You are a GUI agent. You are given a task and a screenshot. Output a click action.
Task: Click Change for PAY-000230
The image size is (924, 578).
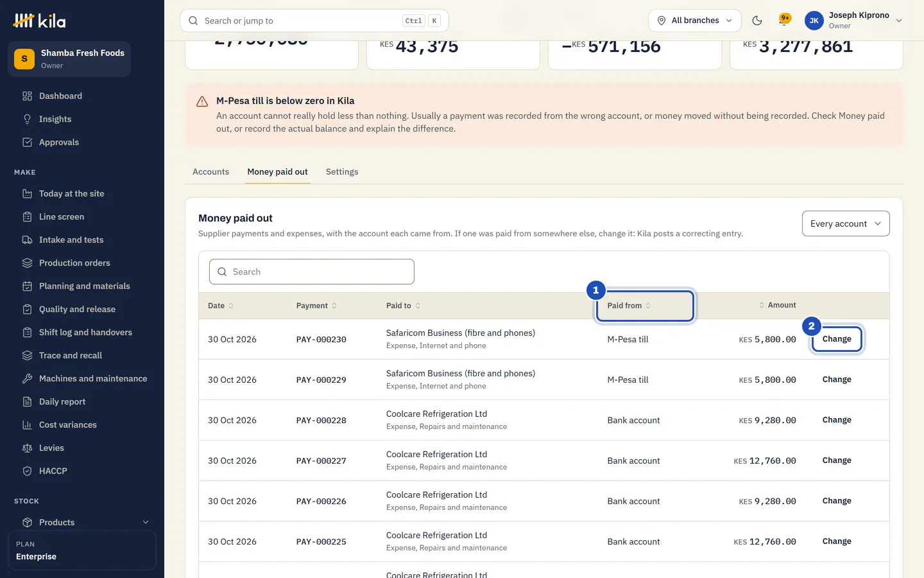click(837, 339)
